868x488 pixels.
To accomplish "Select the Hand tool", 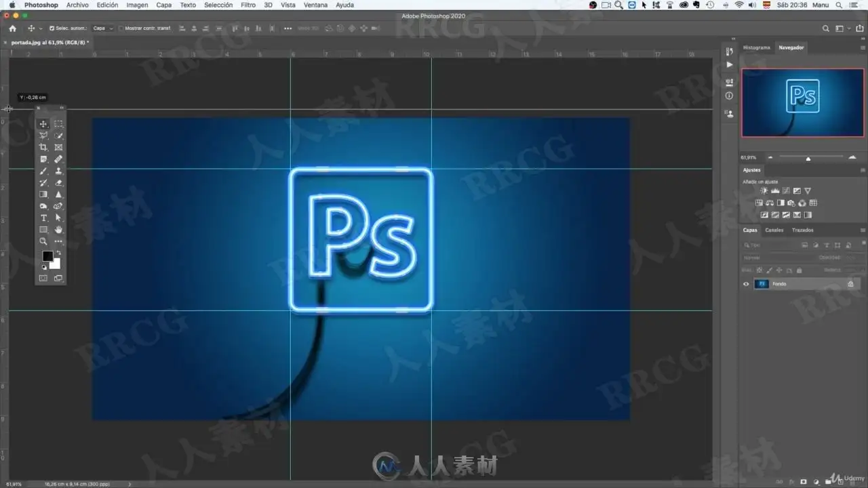I will 58,230.
